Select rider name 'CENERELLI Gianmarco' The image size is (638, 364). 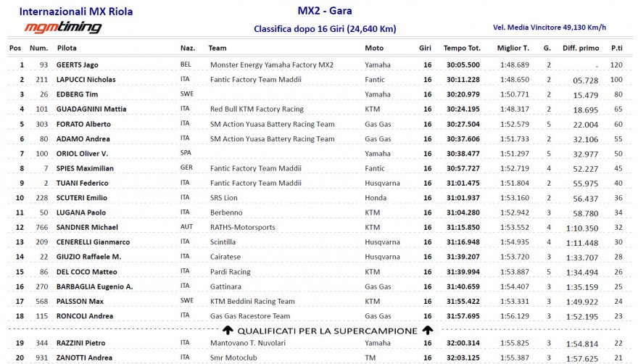click(94, 242)
